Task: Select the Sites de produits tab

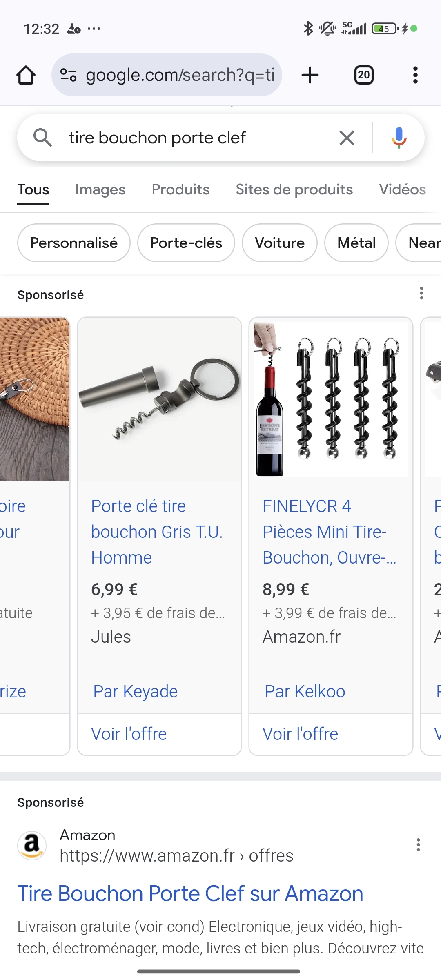Action: [294, 189]
